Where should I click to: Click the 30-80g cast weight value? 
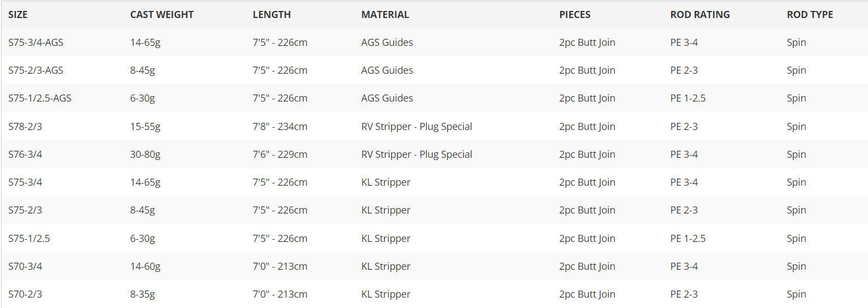[x=145, y=155]
